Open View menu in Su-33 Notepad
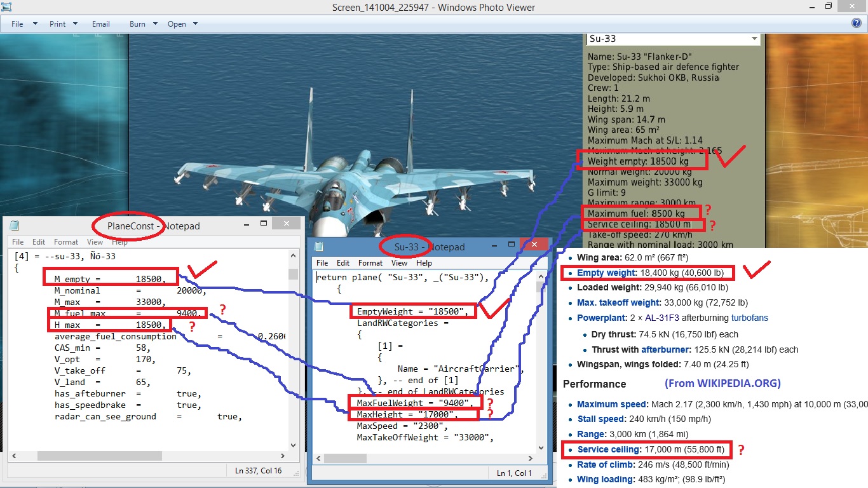This screenshot has height=488, width=868. [400, 262]
